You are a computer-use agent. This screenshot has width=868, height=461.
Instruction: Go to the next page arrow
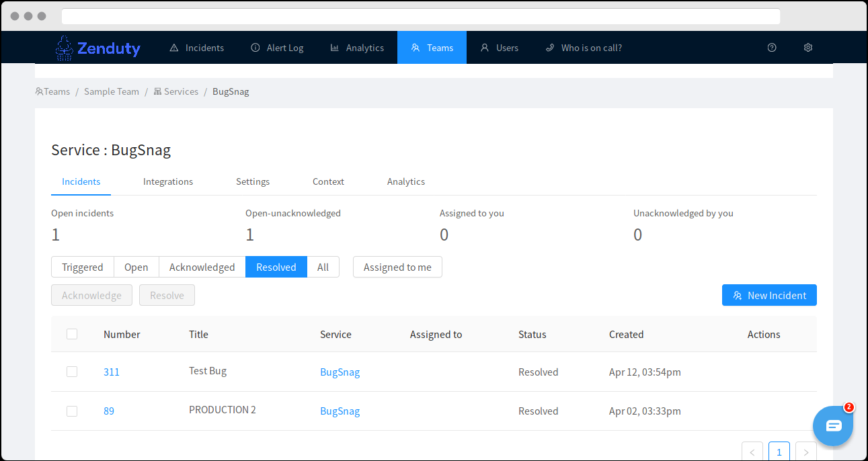806,452
